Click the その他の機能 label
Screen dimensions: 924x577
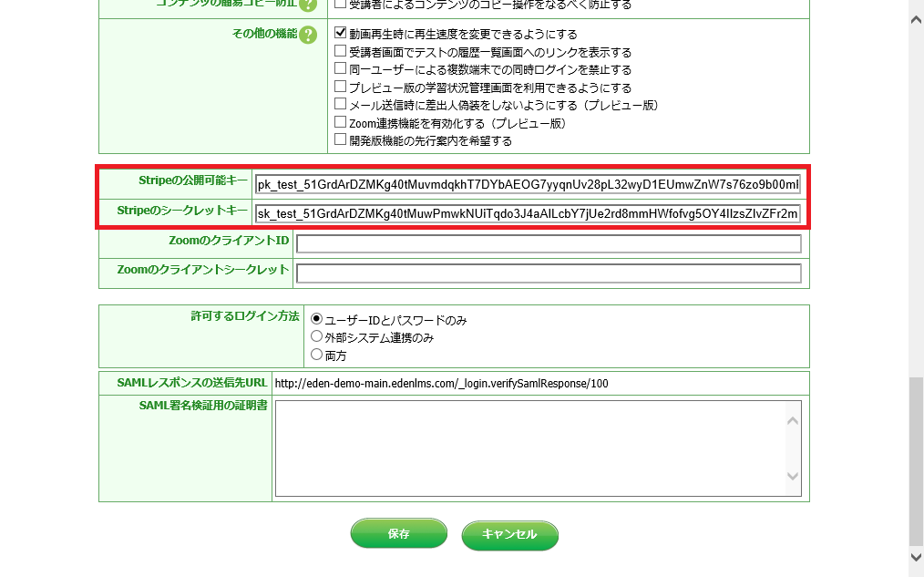(x=264, y=34)
